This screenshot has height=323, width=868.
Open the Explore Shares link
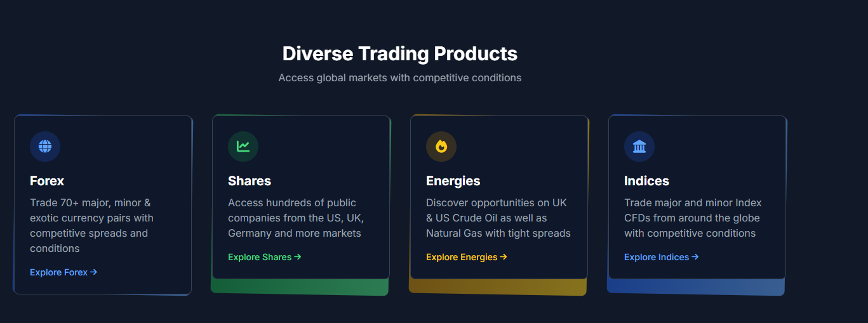(260, 257)
